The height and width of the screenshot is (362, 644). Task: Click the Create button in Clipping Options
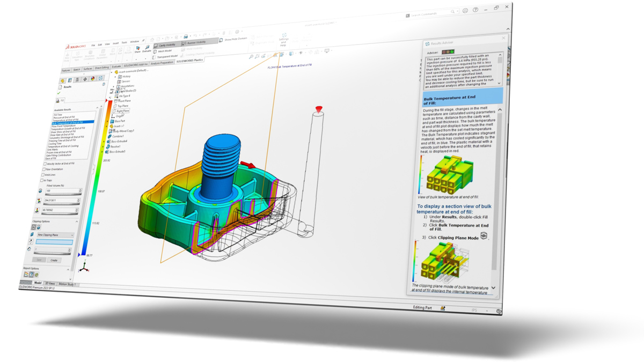click(54, 260)
